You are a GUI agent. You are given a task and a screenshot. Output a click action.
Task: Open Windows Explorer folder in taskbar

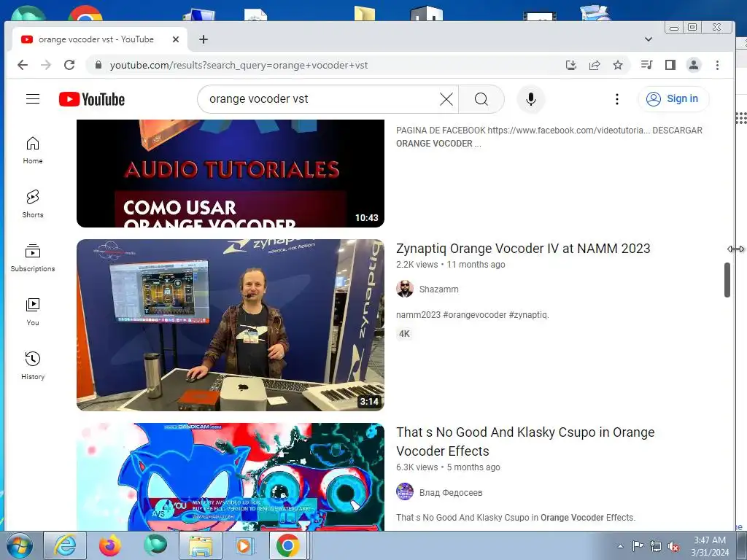pos(201,545)
